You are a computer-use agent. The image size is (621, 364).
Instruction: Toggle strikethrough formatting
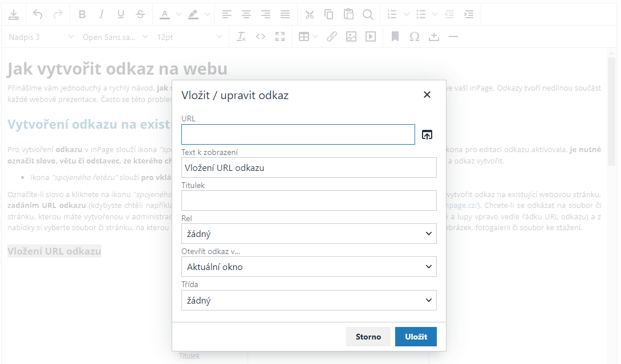(140, 14)
